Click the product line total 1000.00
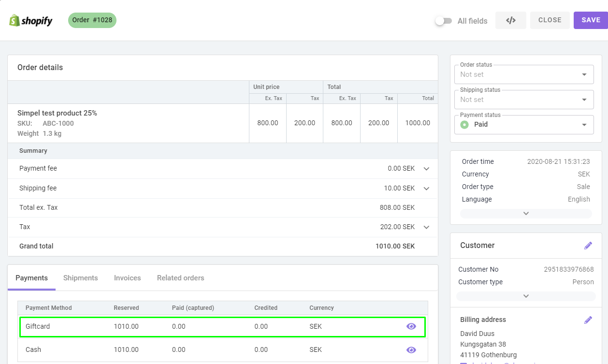This screenshot has height=364, width=608. point(418,123)
